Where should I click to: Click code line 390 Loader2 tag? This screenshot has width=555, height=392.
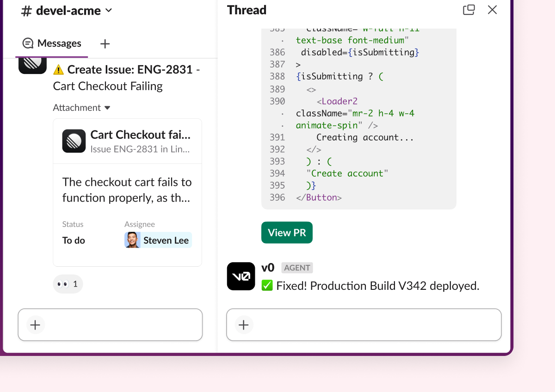[337, 101]
